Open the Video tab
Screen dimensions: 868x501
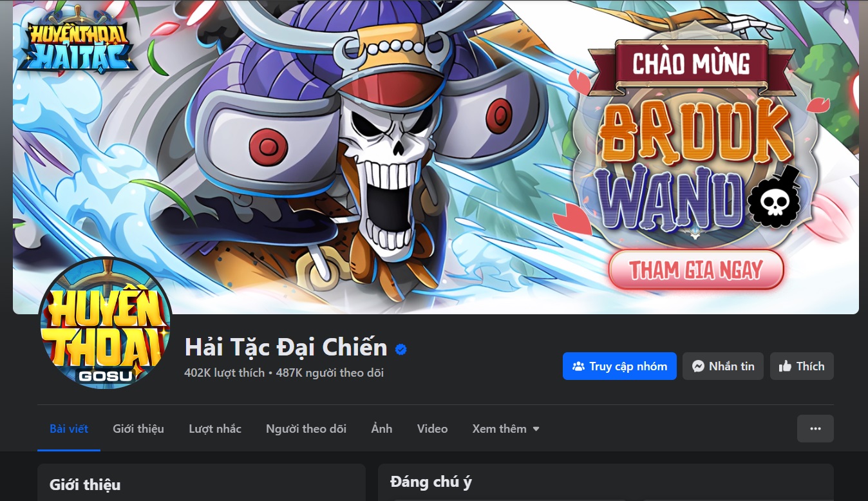(x=432, y=428)
